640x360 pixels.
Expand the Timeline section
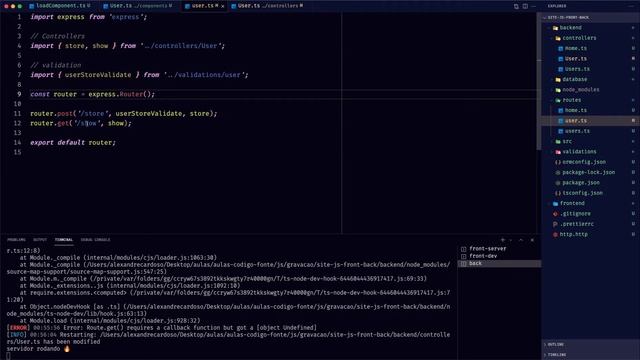point(591,355)
